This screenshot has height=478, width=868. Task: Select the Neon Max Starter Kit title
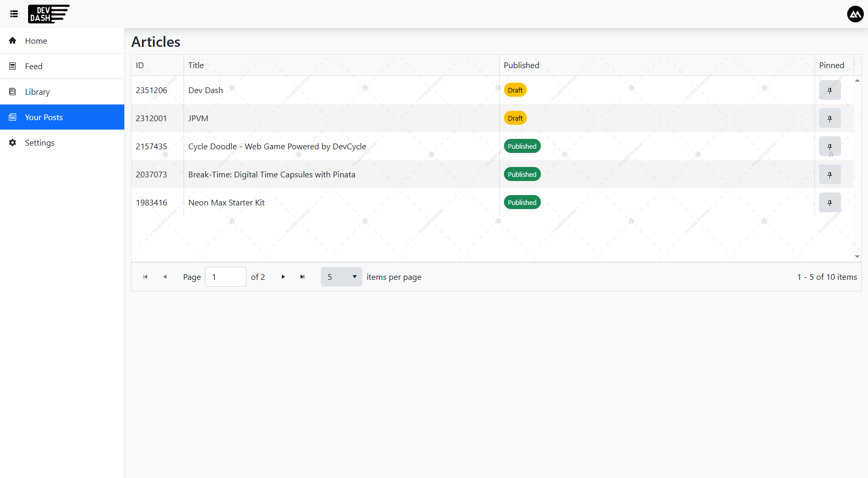(x=342, y=202)
